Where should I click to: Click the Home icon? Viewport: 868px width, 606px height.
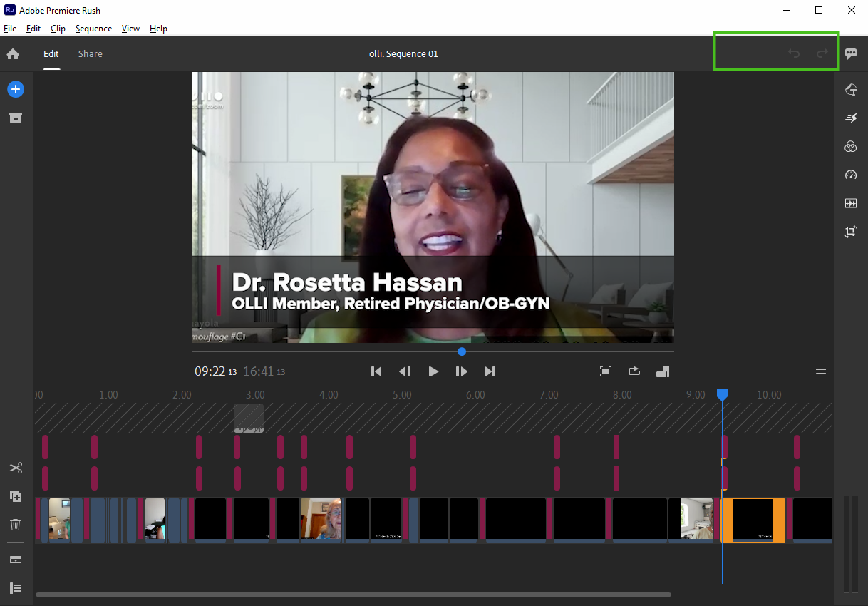click(x=13, y=54)
